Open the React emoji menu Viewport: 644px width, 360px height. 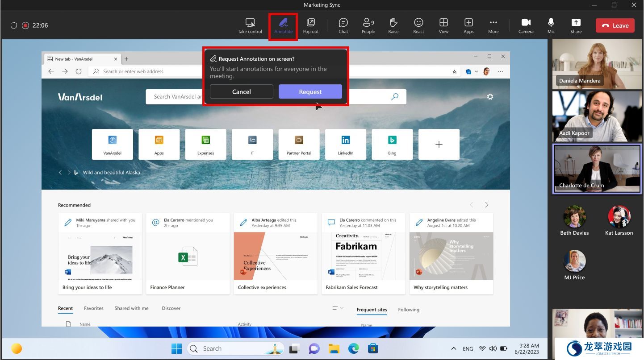point(418,25)
